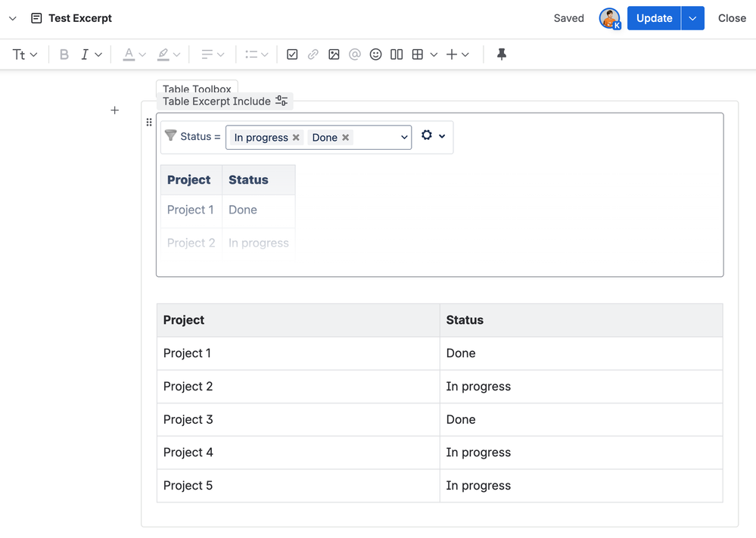Image resolution: width=756 pixels, height=538 pixels.
Task: Click the pin toolbar icon
Action: pyautogui.click(x=502, y=54)
